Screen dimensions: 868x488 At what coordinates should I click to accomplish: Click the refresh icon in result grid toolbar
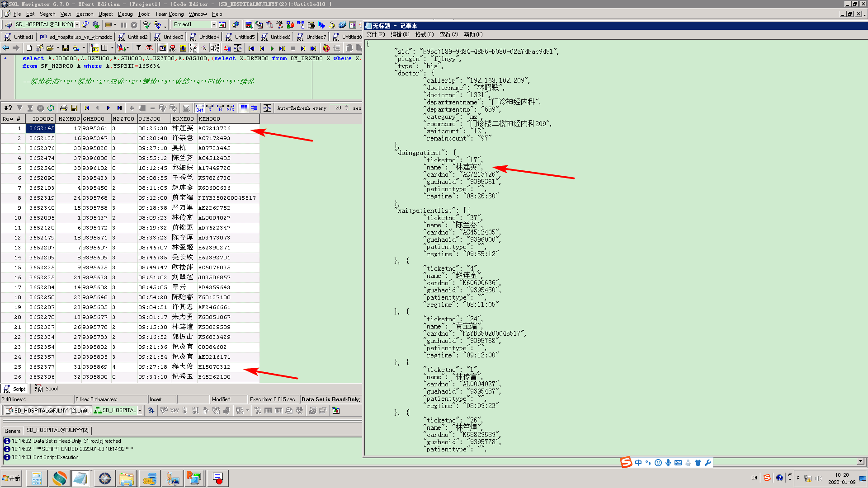(x=51, y=108)
